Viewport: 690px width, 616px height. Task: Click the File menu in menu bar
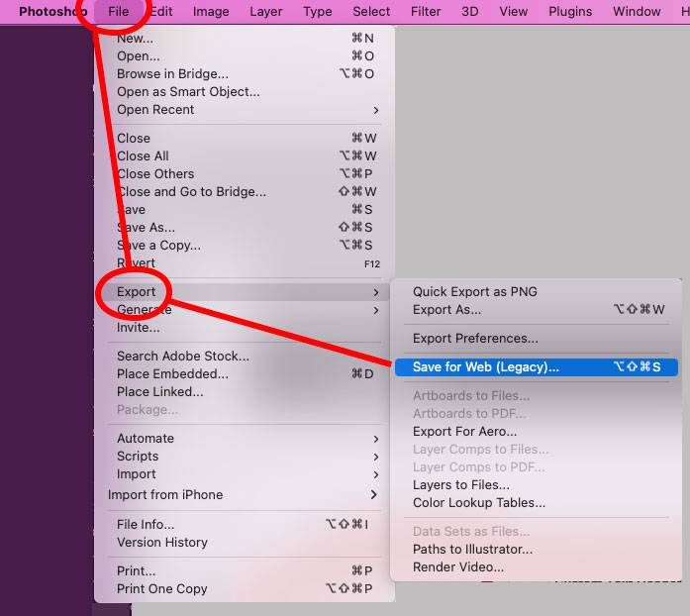click(119, 12)
